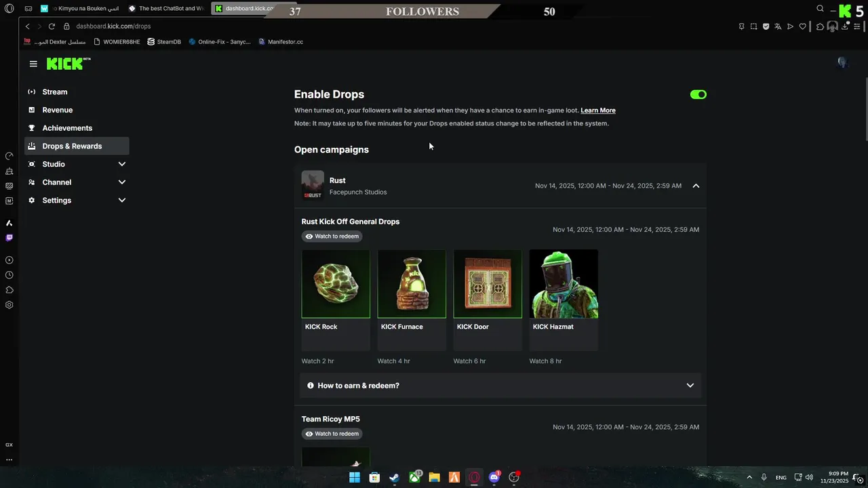Screen dimensions: 868x488
Task: Click the Rust game thumbnail
Action: click(313, 186)
